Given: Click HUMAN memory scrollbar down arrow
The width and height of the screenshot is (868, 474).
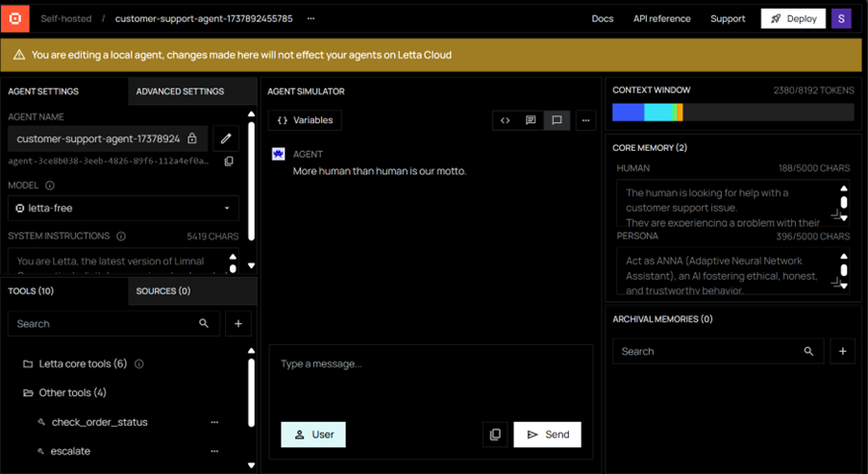Looking at the screenshot, I should [844, 218].
